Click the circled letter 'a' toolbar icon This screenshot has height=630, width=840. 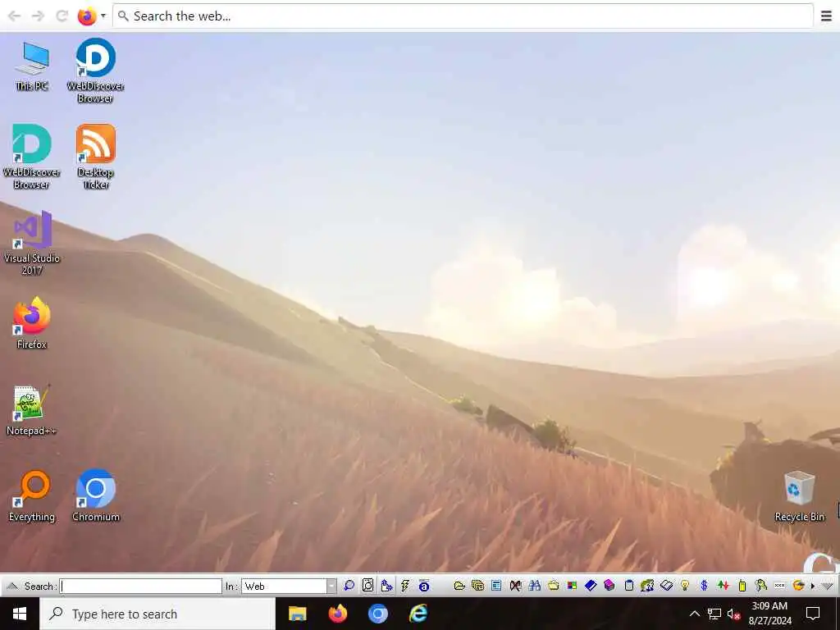(x=424, y=586)
